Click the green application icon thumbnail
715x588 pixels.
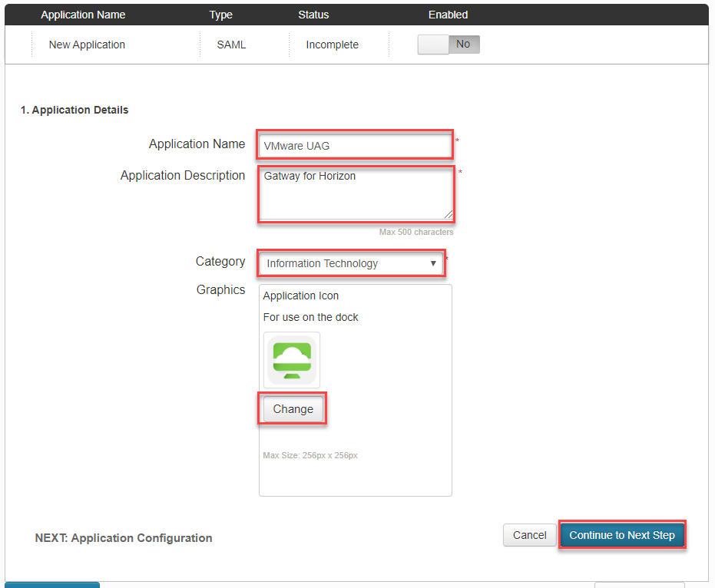[292, 360]
